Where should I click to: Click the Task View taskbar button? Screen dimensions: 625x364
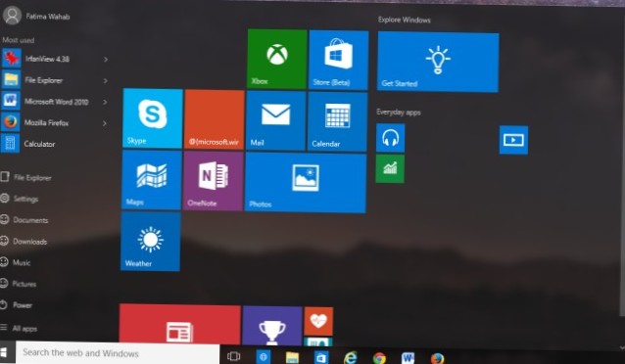tap(233, 356)
